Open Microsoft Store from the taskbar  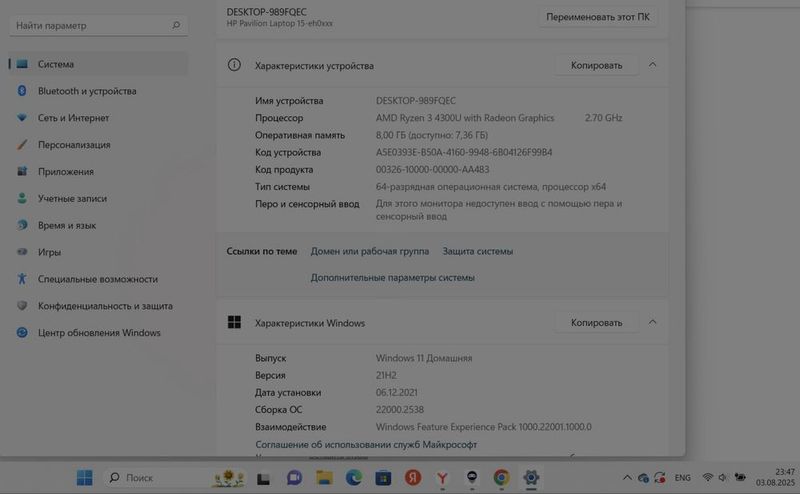tap(383, 478)
